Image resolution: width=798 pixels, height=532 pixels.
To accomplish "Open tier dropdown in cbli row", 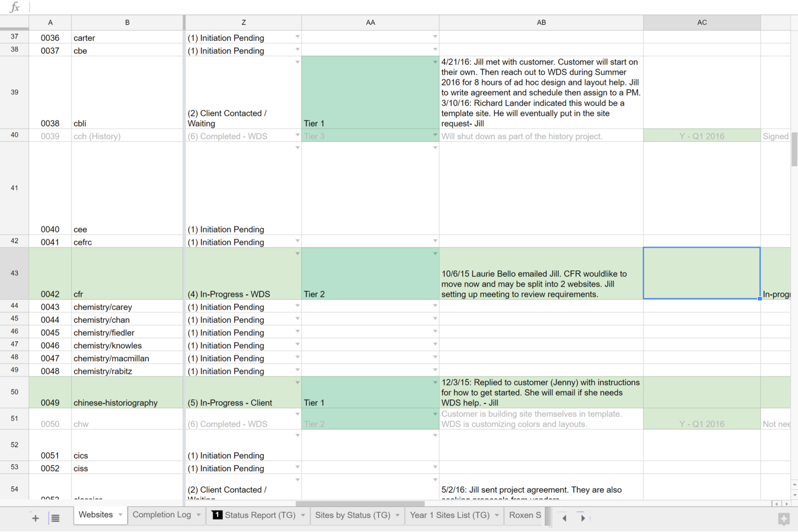I will click(435, 62).
